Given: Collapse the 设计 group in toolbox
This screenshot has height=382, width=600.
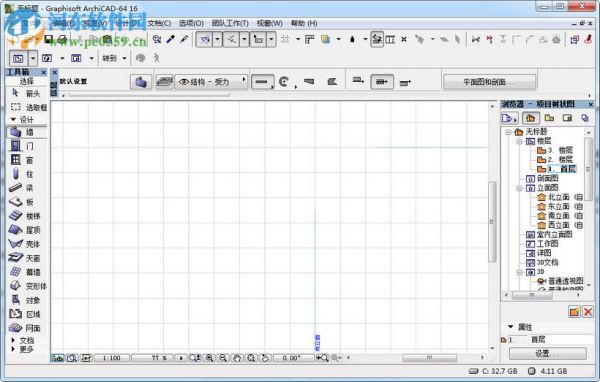Looking at the screenshot, I should pyautogui.click(x=13, y=119).
